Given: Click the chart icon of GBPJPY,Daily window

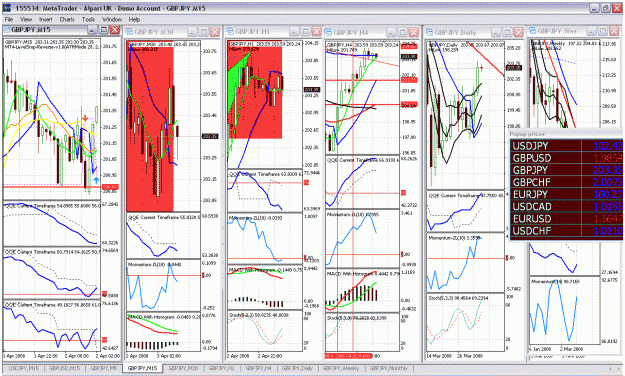Looking at the screenshot, I should tap(430, 32).
